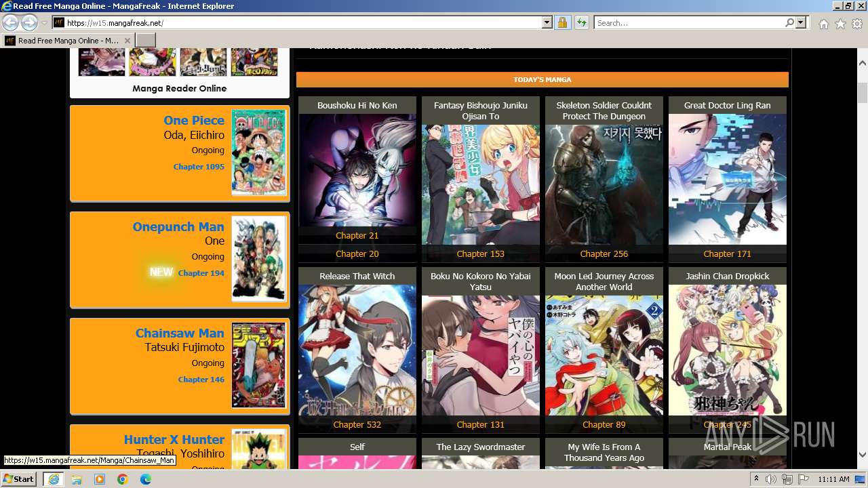Click the Manga Reader Online label
The height and width of the screenshot is (488, 868).
(180, 89)
